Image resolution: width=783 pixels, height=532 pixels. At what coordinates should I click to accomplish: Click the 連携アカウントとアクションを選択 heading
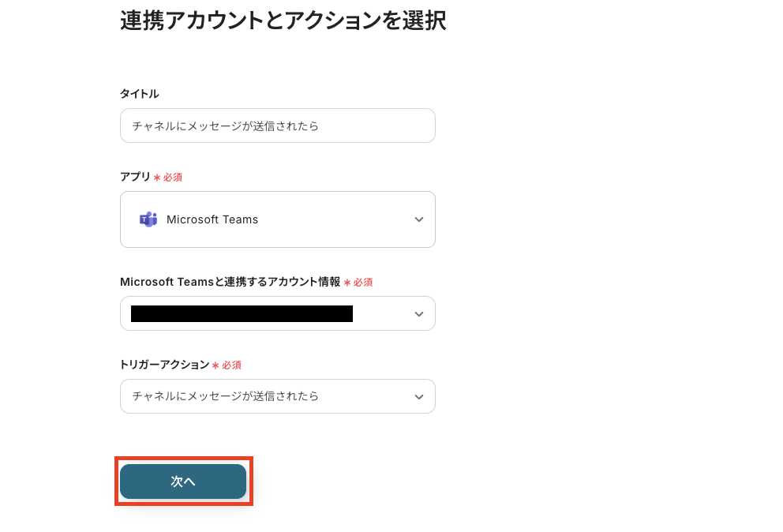point(283,21)
